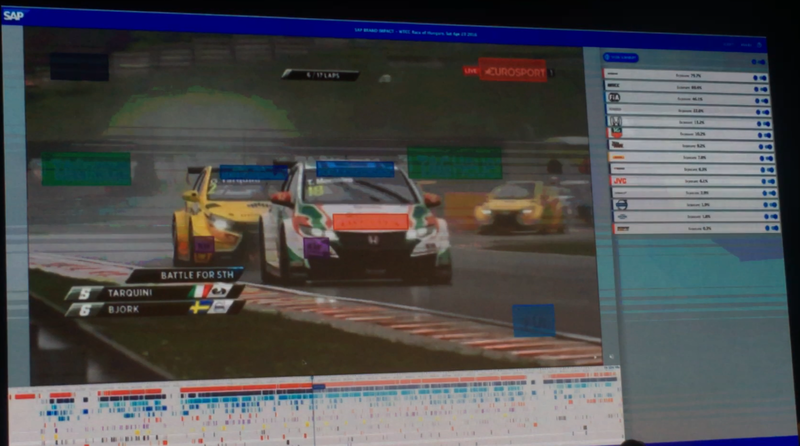Click the first red segment of the timeline's top row
This screenshot has width=800, height=446.
click(24, 396)
